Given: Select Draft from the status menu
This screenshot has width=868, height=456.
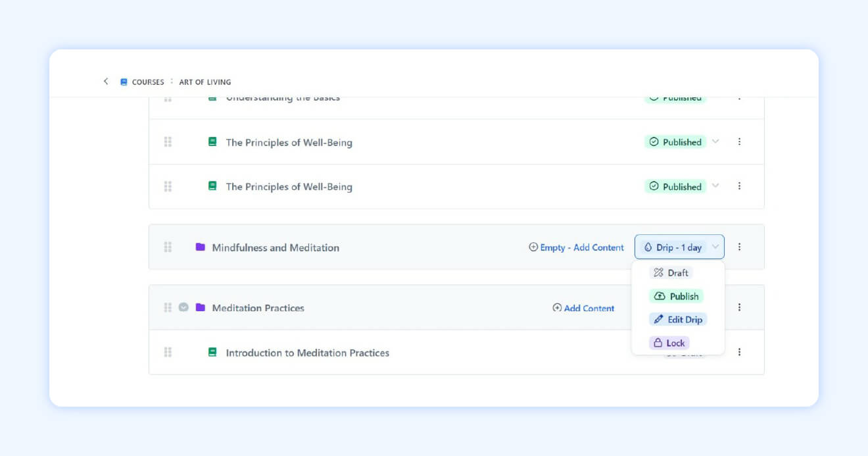Looking at the screenshot, I should point(671,272).
